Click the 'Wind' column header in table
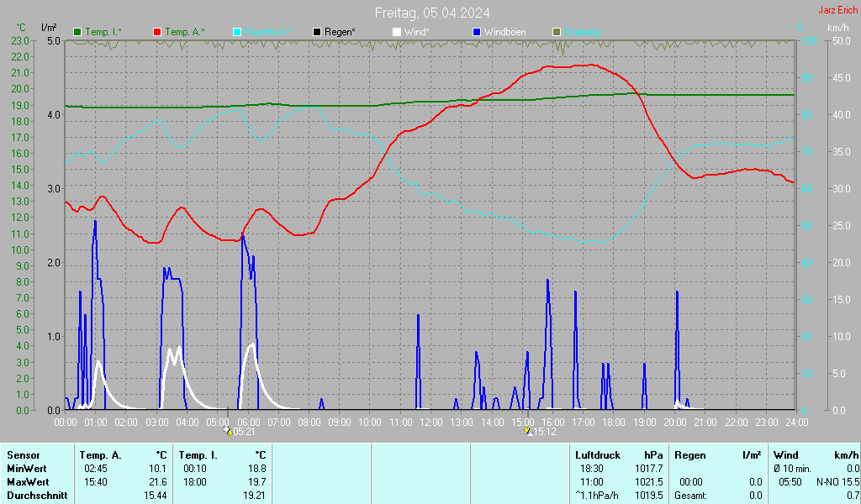The height and width of the screenshot is (504, 861). coord(786,455)
